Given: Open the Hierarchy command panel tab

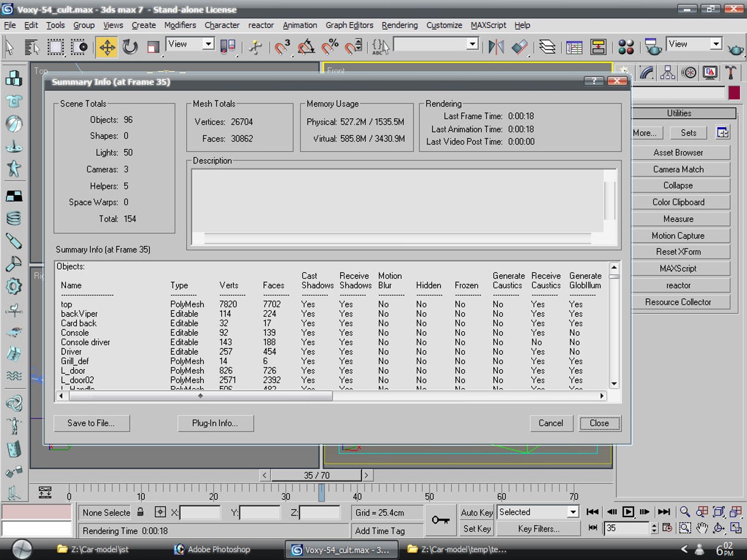Looking at the screenshot, I should coord(668,73).
